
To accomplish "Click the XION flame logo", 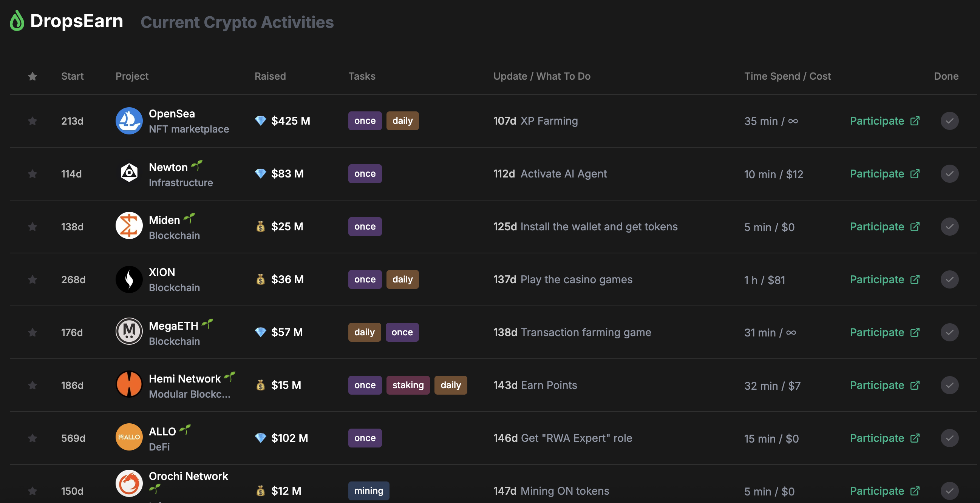I will click(x=129, y=279).
